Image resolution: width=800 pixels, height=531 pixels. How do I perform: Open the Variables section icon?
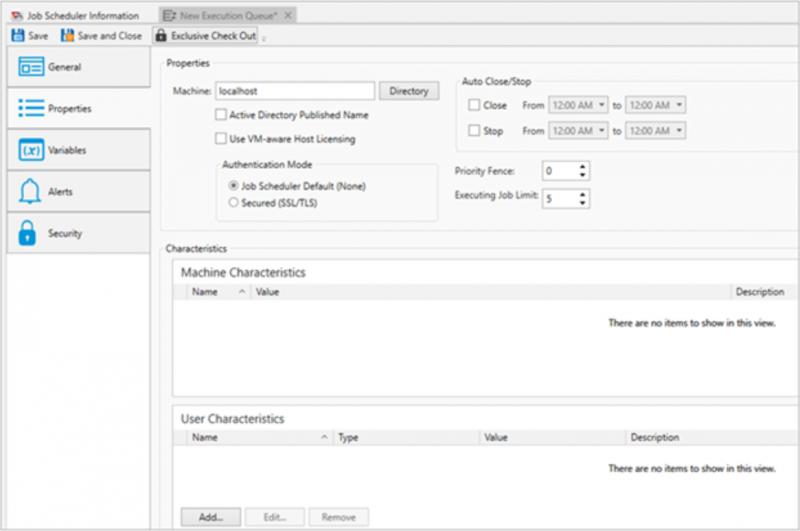(32, 150)
